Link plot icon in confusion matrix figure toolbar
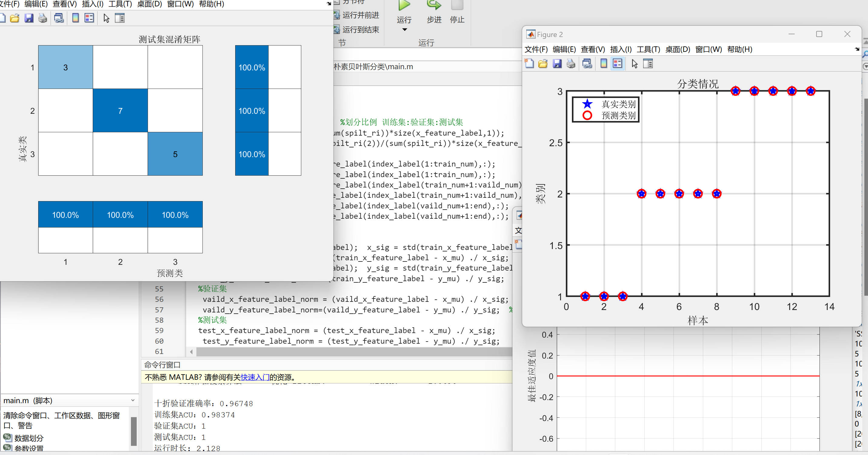The width and height of the screenshot is (868, 455). click(59, 18)
